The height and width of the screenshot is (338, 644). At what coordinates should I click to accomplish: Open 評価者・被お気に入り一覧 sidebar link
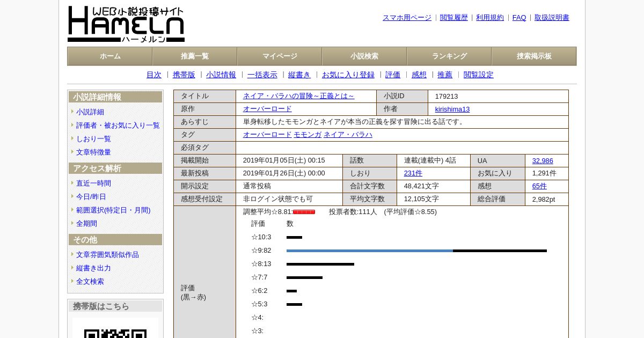click(x=118, y=126)
